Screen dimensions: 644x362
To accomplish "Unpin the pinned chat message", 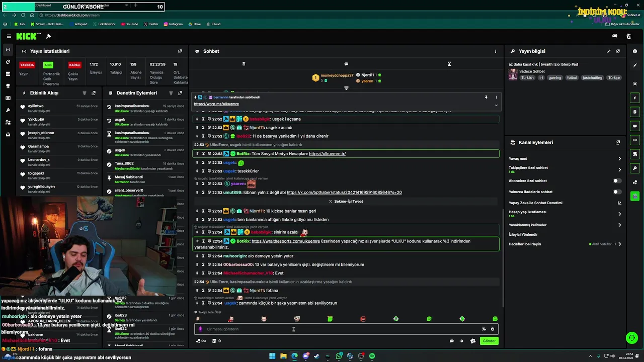I will click(x=486, y=97).
